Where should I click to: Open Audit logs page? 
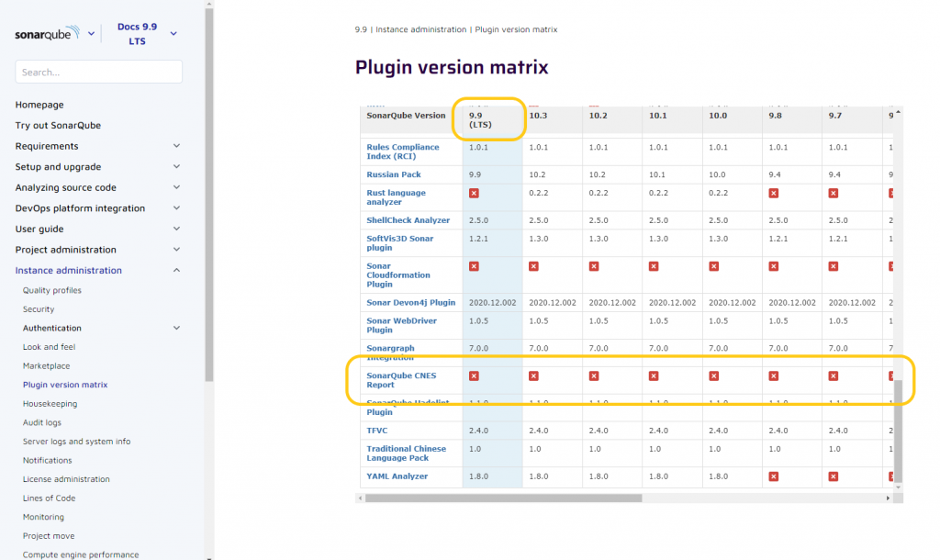tap(42, 422)
